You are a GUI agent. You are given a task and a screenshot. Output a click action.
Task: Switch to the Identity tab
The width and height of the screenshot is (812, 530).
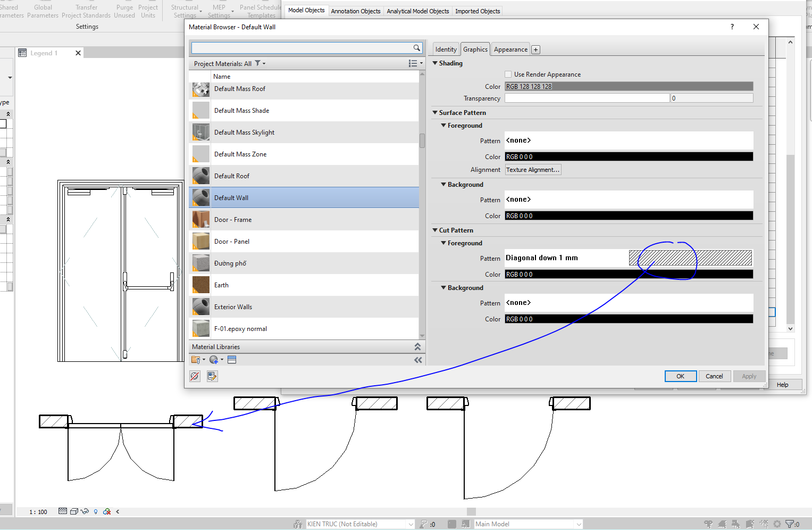pos(446,49)
